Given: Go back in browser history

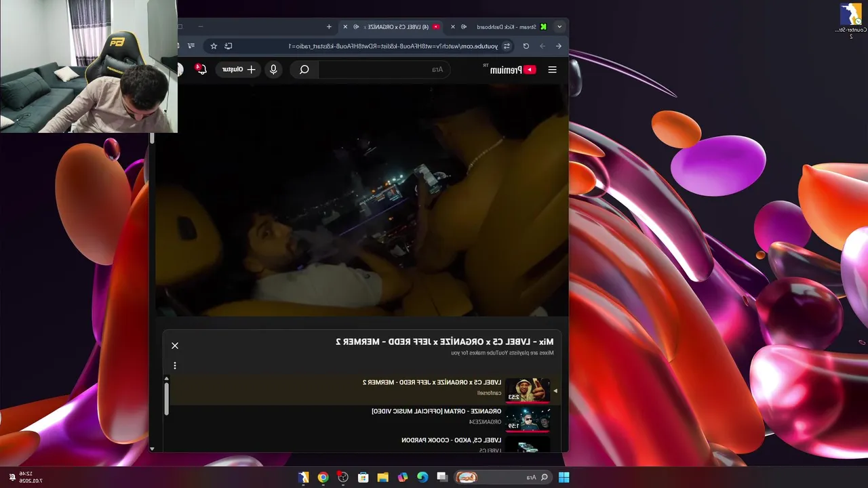Looking at the screenshot, I should click(558, 46).
